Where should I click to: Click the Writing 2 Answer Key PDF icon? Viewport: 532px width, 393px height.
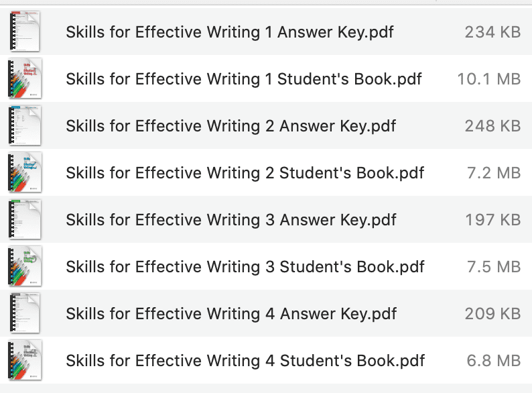tap(25, 125)
